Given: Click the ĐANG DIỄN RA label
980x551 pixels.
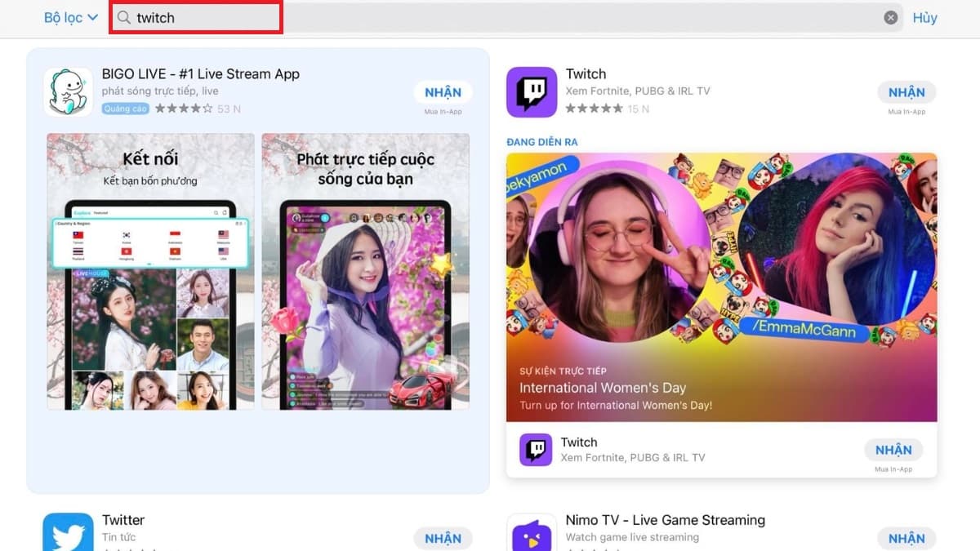Looking at the screenshot, I should click(x=541, y=142).
